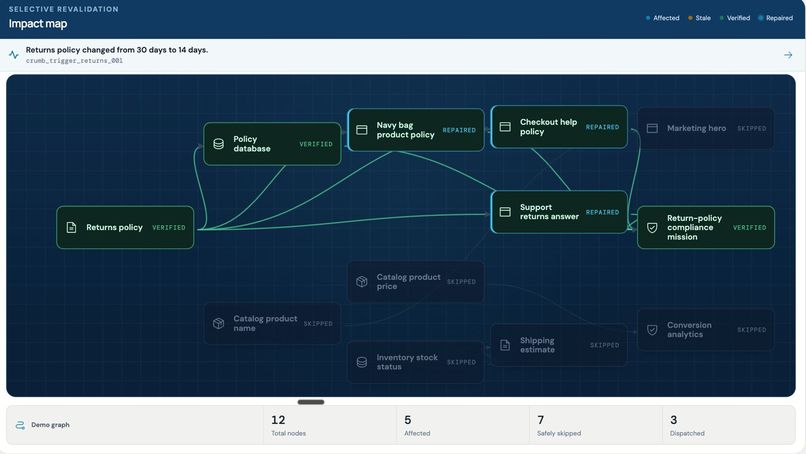The image size is (806, 454).
Task: Click the page icon on Support returns answer
Action: pos(505,212)
